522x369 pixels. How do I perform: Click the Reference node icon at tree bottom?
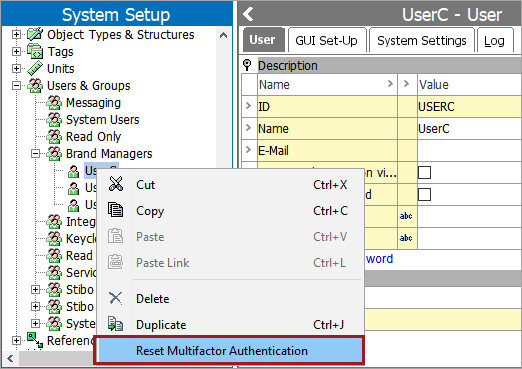coord(35,340)
